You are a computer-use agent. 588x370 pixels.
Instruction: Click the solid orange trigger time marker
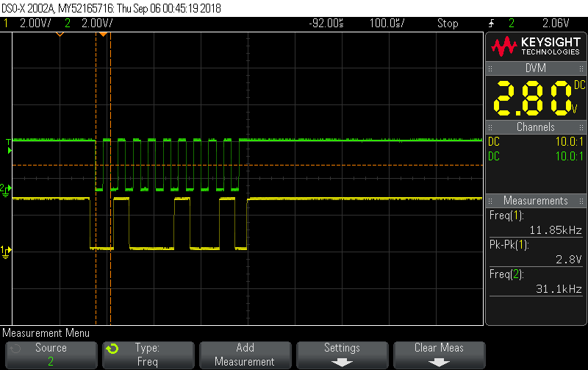coord(102,35)
